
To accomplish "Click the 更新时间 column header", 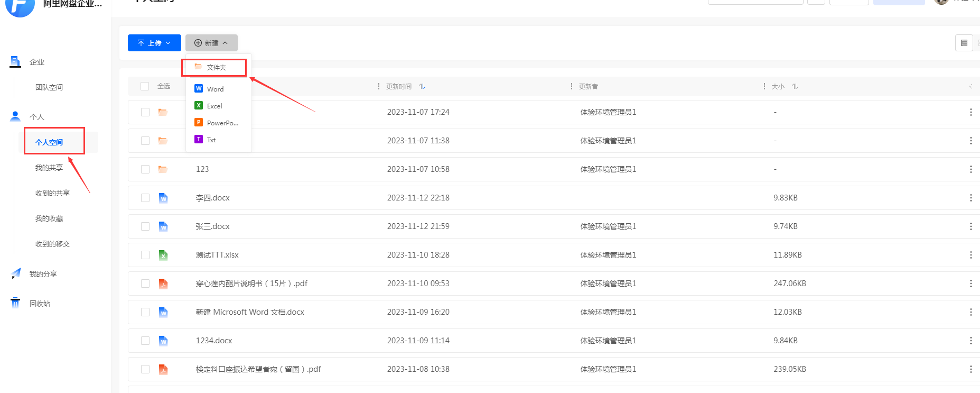I will point(399,86).
